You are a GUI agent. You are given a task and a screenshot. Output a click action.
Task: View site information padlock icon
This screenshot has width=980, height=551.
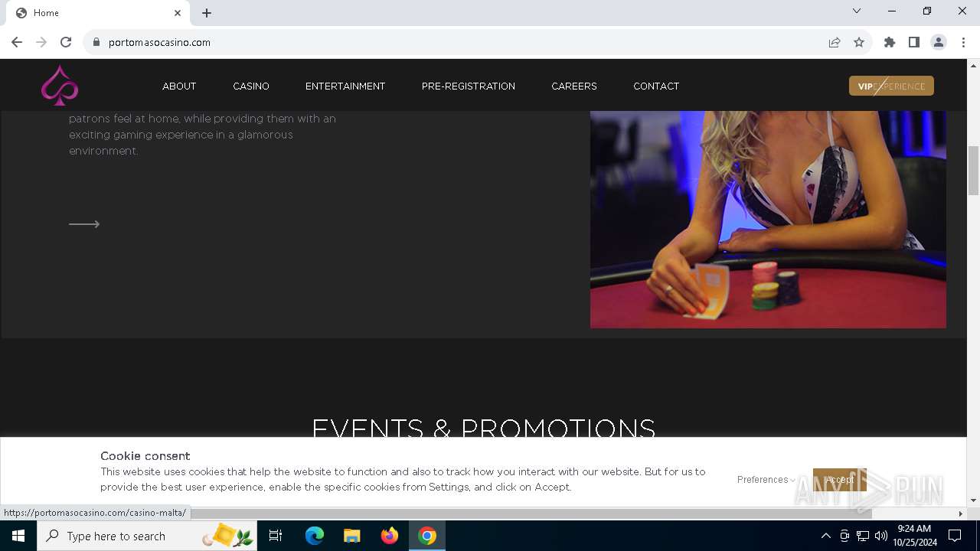96,42
